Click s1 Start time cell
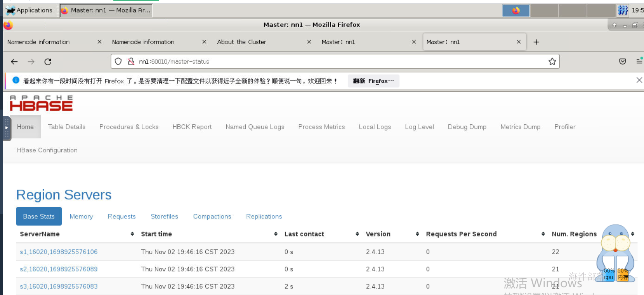 click(x=187, y=252)
